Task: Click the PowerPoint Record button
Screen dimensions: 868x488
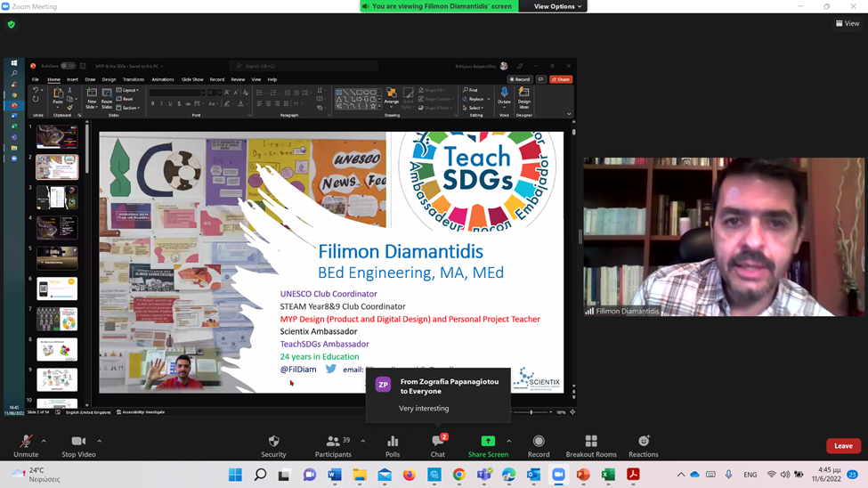Action: pos(520,79)
